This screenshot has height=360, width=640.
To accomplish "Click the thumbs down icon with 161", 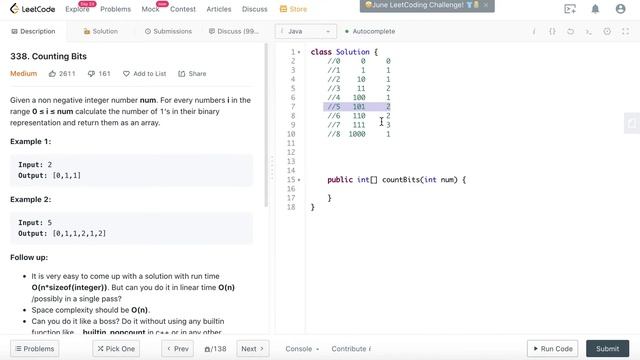I will point(91,73).
